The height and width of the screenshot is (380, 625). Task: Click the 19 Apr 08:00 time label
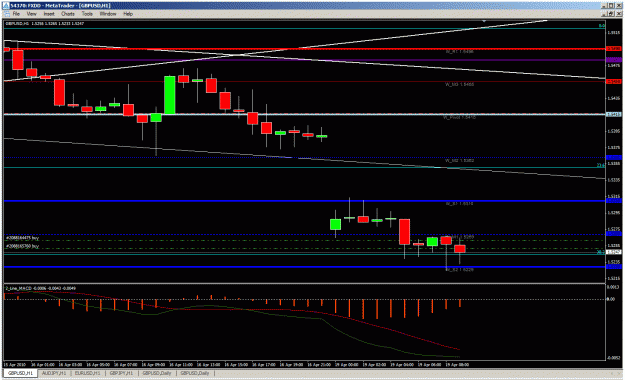pos(457,364)
